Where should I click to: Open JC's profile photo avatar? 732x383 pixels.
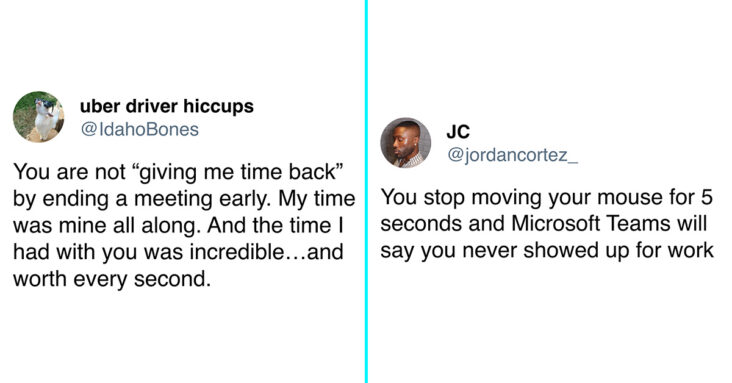(405, 142)
